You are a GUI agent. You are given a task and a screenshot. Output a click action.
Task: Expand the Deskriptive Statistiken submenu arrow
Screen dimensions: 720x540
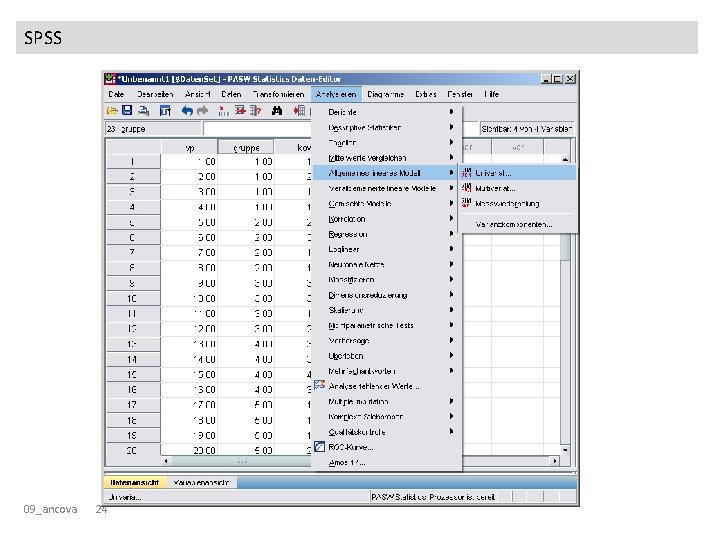[451, 127]
